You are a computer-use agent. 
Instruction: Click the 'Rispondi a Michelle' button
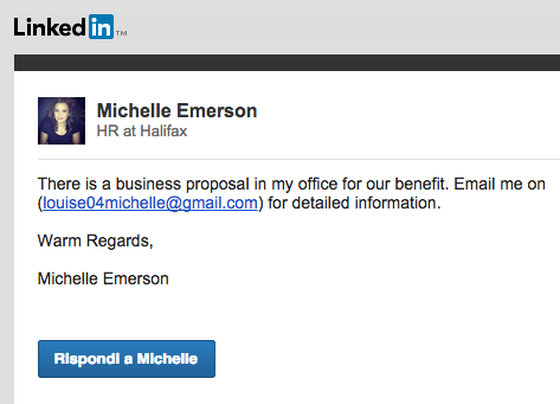(x=126, y=359)
